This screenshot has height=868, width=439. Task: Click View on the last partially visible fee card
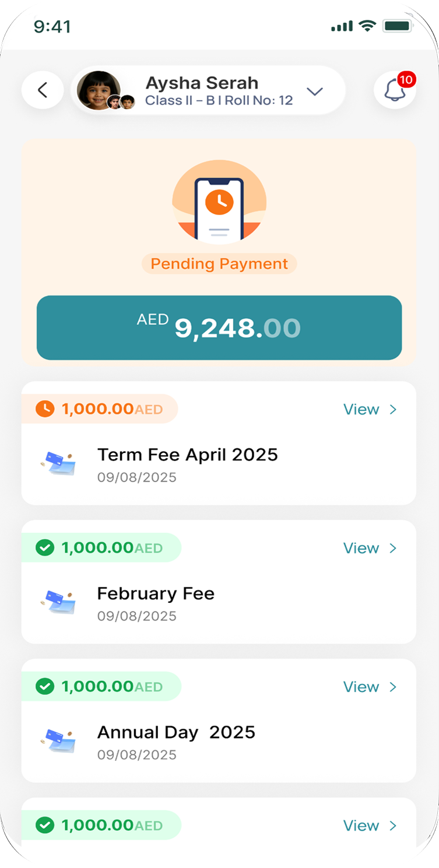click(370, 826)
